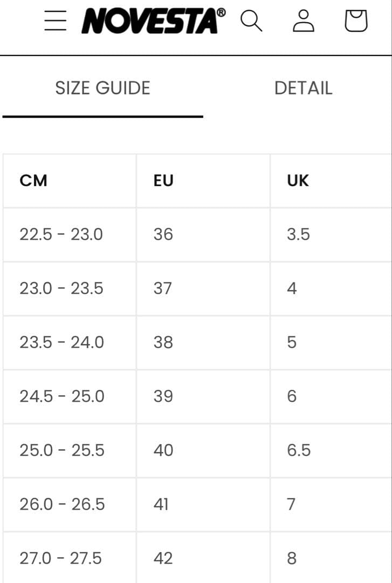Click the EU column header
The image size is (392, 583).
163,180
